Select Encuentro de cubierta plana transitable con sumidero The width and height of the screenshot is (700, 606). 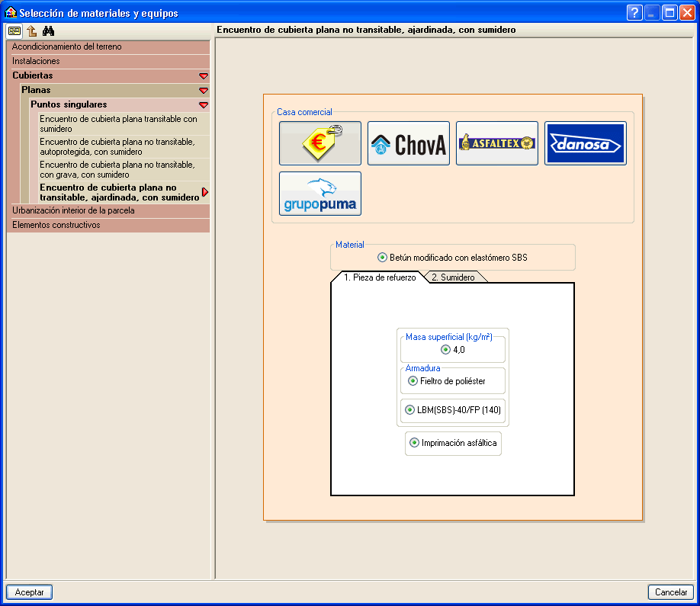coord(124,123)
